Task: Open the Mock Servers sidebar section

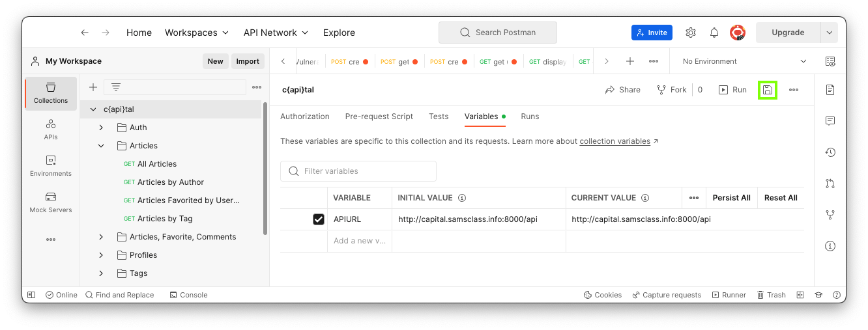Action: (x=51, y=202)
